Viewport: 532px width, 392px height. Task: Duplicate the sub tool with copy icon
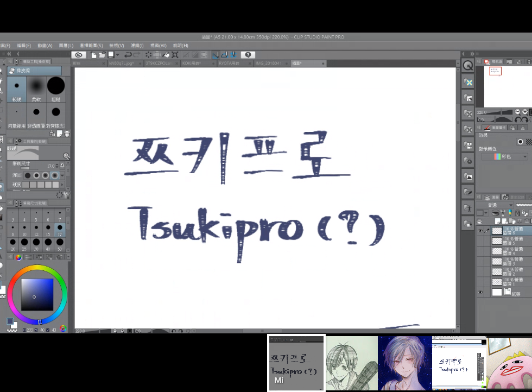59,134
